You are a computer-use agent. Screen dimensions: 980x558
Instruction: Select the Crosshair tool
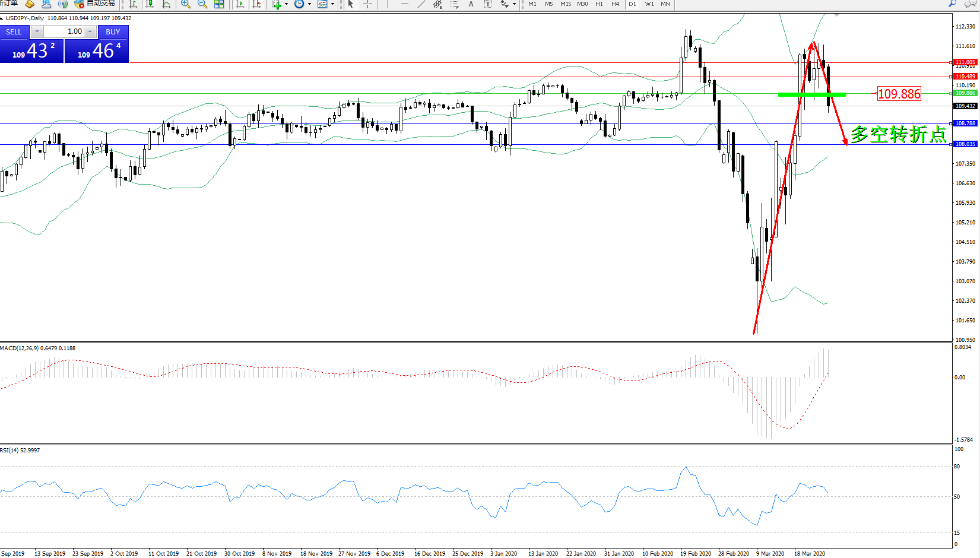click(367, 4)
